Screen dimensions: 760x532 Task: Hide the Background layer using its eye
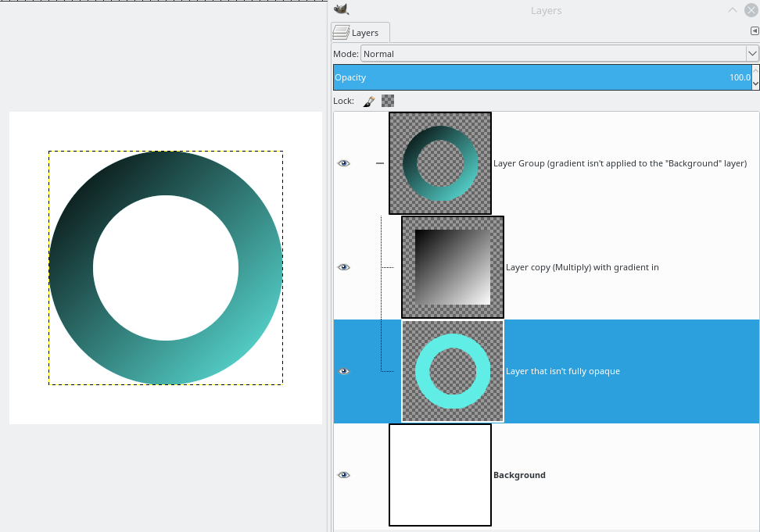[x=343, y=475]
